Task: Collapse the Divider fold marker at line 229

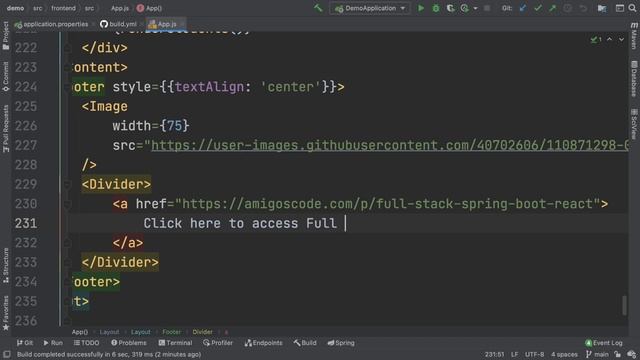Action: (x=67, y=184)
